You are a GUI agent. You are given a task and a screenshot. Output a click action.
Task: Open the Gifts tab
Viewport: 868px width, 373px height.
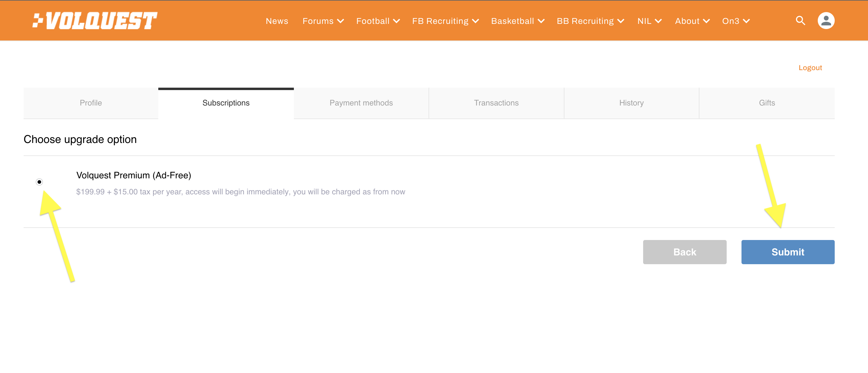(x=767, y=103)
